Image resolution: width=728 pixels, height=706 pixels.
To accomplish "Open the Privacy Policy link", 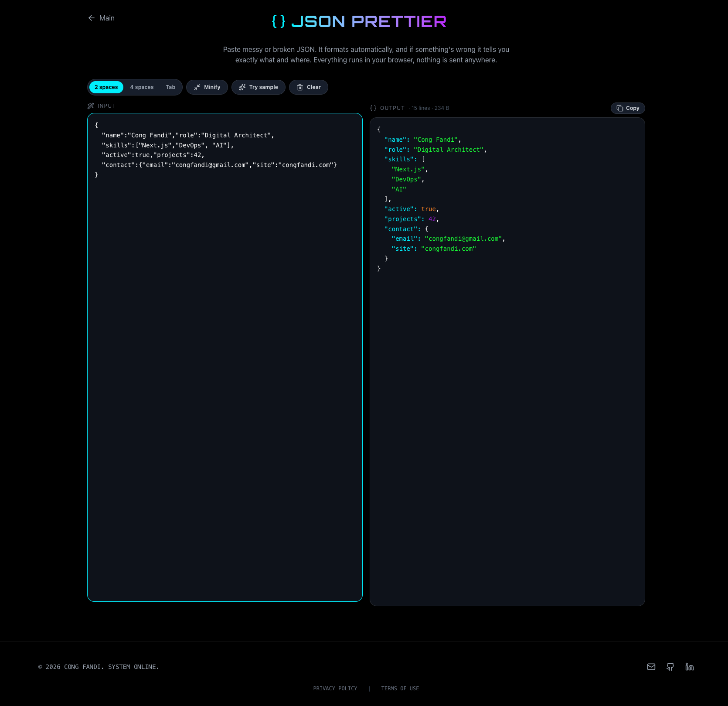I will point(335,689).
